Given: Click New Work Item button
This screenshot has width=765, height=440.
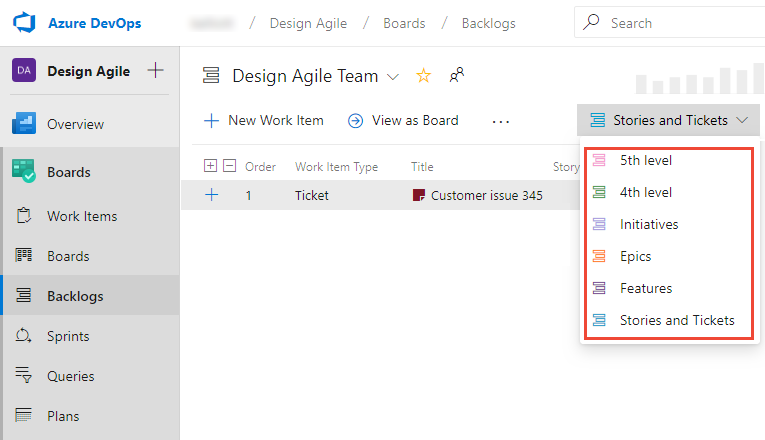Looking at the screenshot, I should point(264,120).
